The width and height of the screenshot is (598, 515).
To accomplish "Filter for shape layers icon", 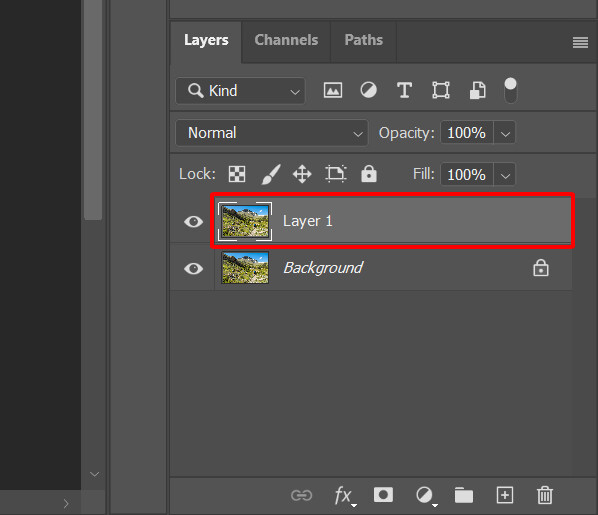I will click(441, 91).
